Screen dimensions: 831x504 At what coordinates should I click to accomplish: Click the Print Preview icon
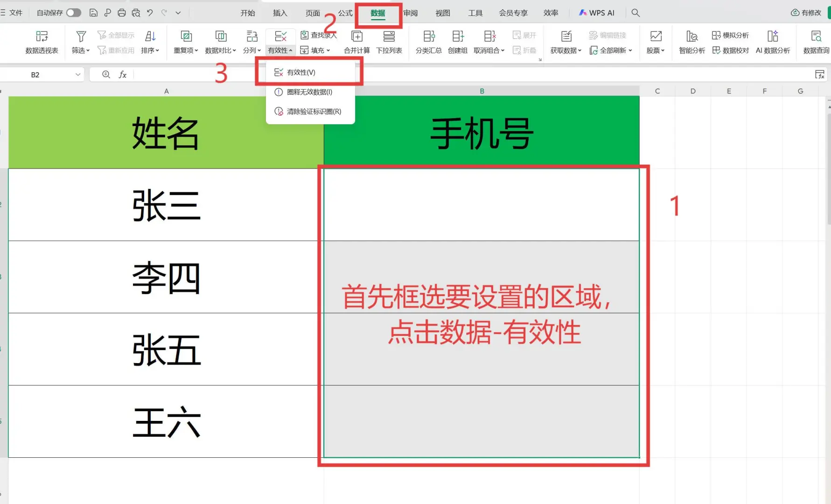coord(136,13)
